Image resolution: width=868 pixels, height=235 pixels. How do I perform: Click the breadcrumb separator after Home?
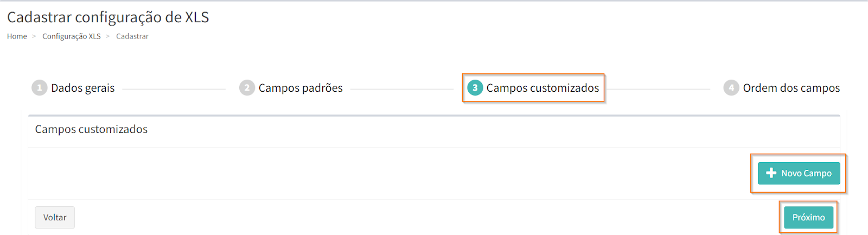tap(34, 36)
